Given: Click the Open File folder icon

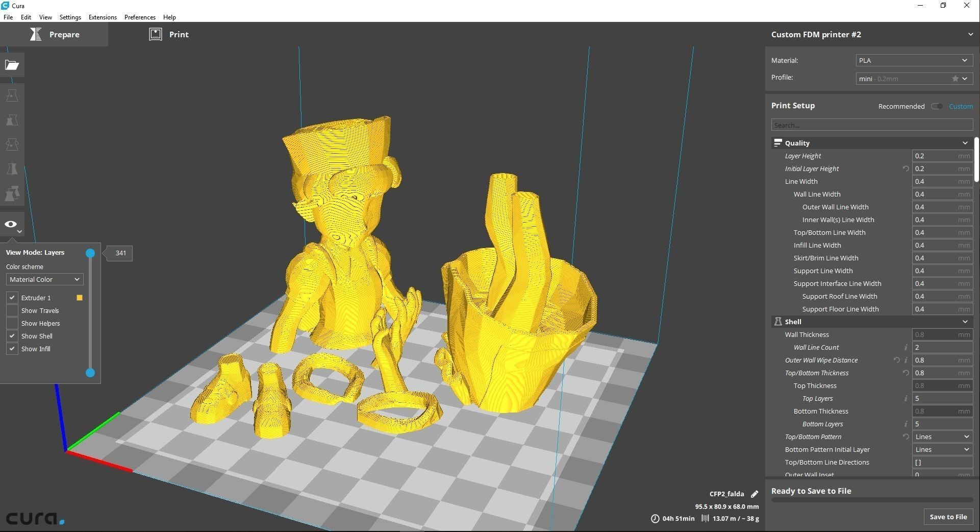Looking at the screenshot, I should click(12, 65).
